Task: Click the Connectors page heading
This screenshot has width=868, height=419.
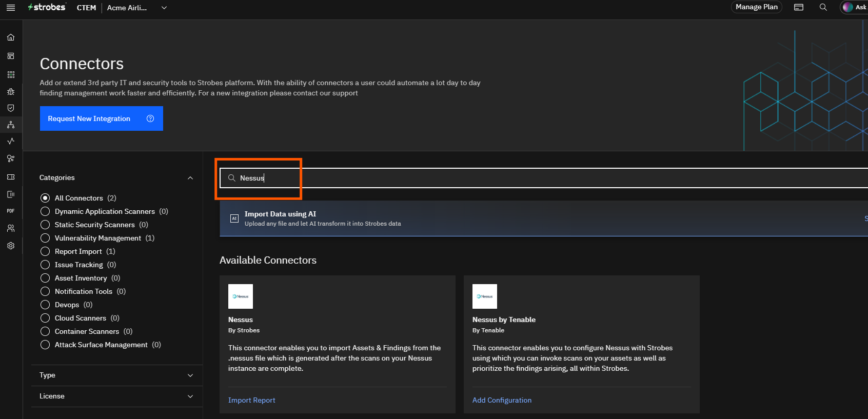Action: click(x=82, y=64)
